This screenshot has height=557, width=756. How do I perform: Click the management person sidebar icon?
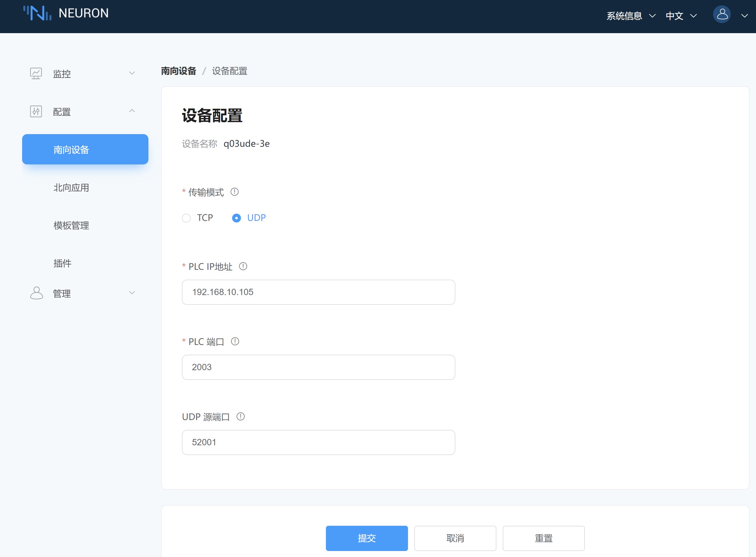[36, 293]
